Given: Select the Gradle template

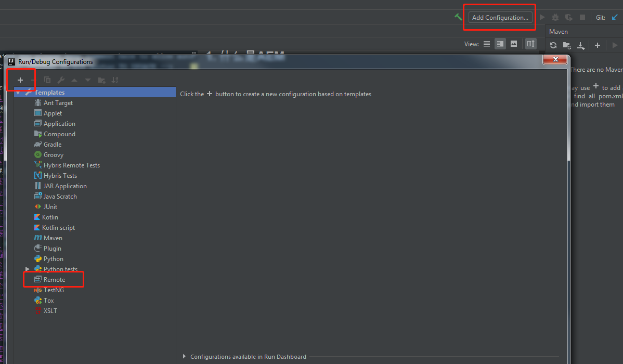Looking at the screenshot, I should click(x=53, y=144).
